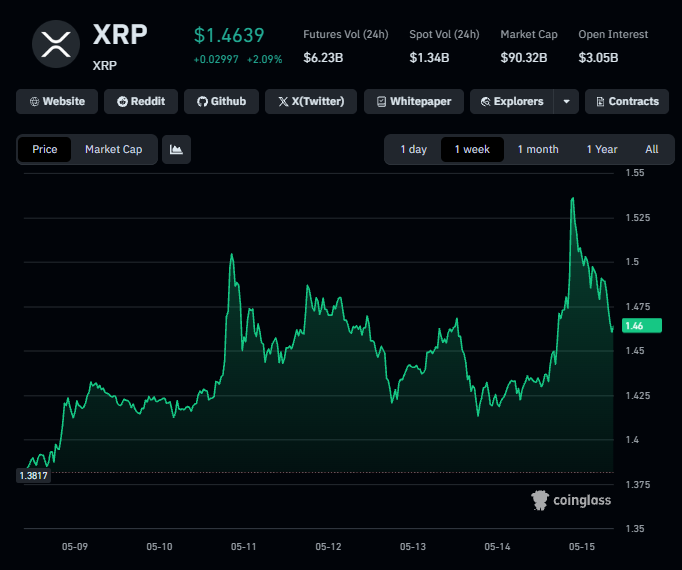Click the XRP coin logo icon
The width and height of the screenshot is (682, 570).
tap(56, 44)
